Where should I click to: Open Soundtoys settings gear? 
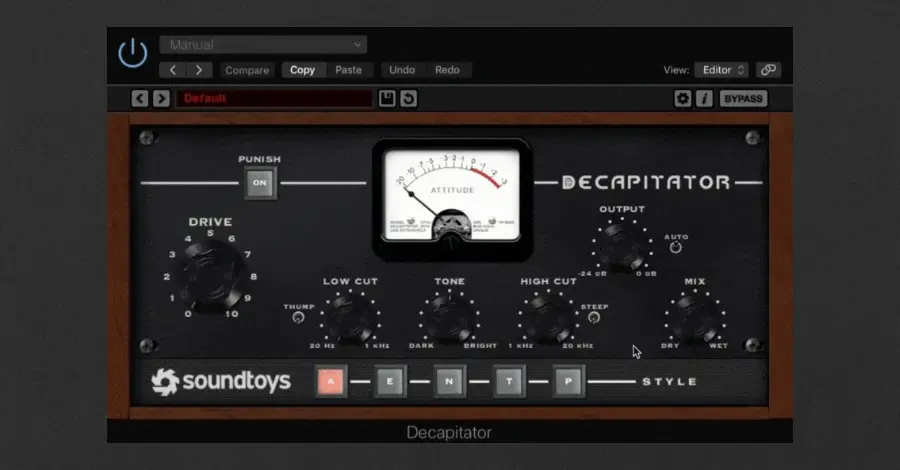tap(682, 99)
